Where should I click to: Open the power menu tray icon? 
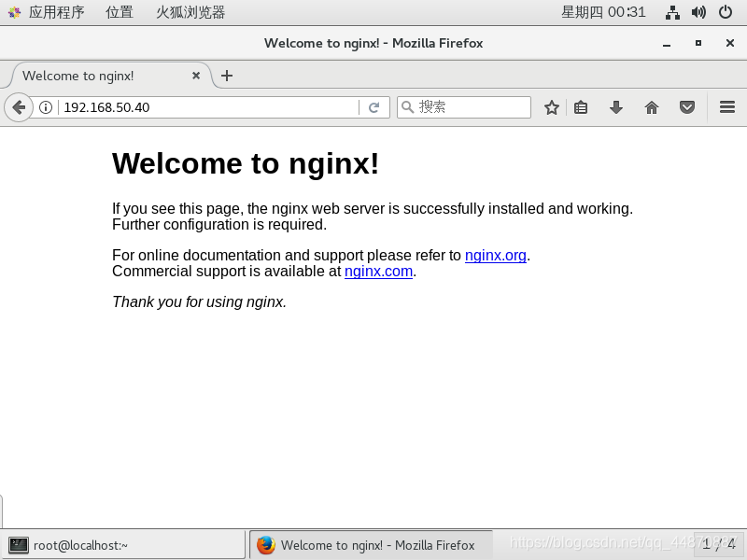click(x=726, y=12)
